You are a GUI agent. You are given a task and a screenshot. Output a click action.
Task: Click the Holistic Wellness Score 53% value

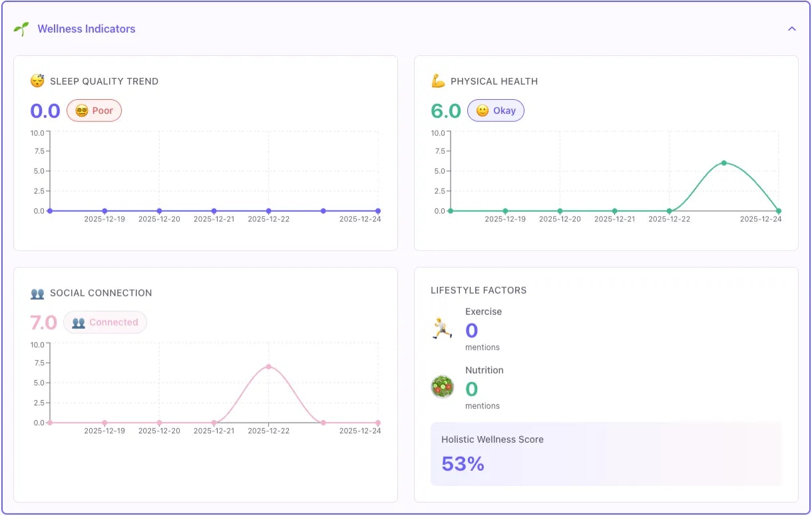coord(462,463)
